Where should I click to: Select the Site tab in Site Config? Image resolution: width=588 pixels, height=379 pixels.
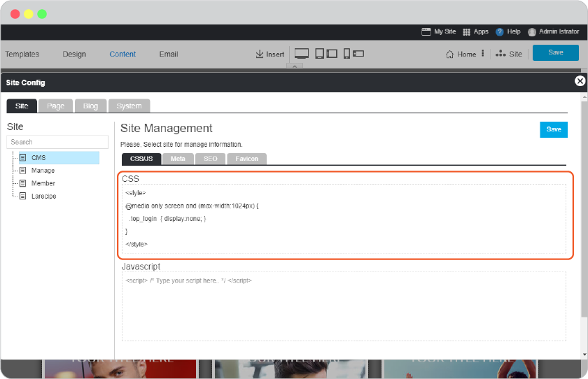click(x=22, y=106)
